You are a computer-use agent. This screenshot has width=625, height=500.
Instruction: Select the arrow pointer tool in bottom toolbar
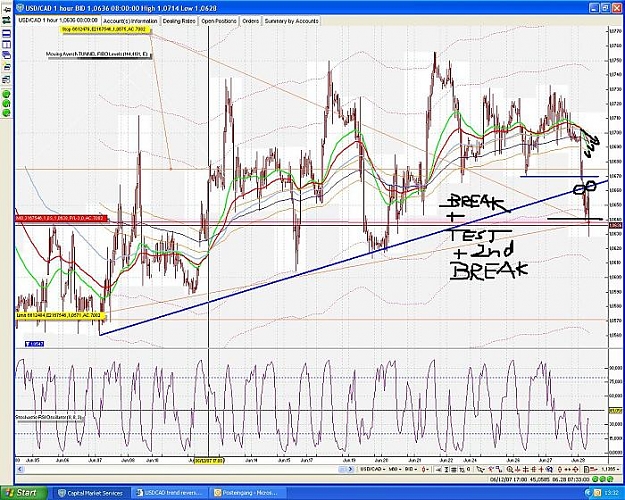[480, 469]
